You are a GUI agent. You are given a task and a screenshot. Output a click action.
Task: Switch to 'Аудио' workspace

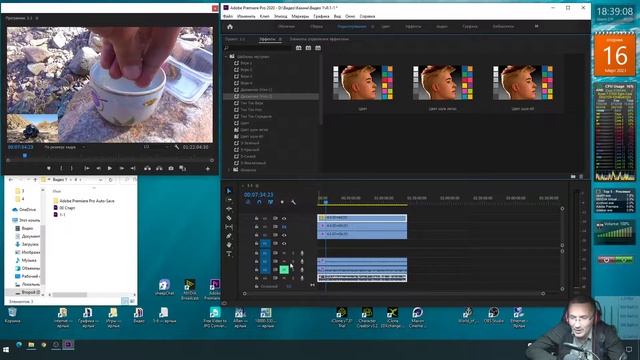click(x=442, y=27)
